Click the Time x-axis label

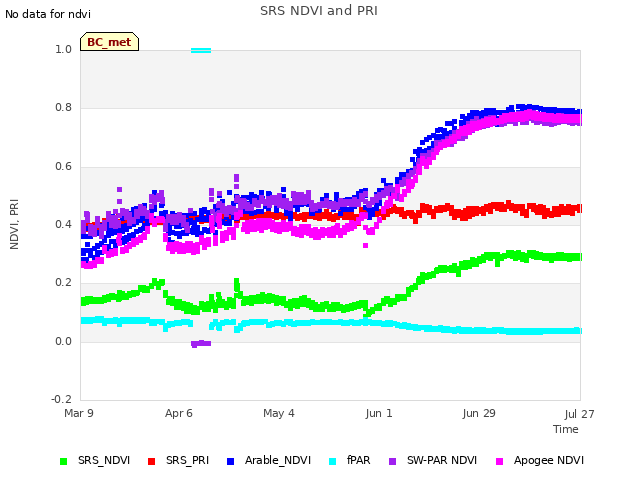click(x=566, y=429)
